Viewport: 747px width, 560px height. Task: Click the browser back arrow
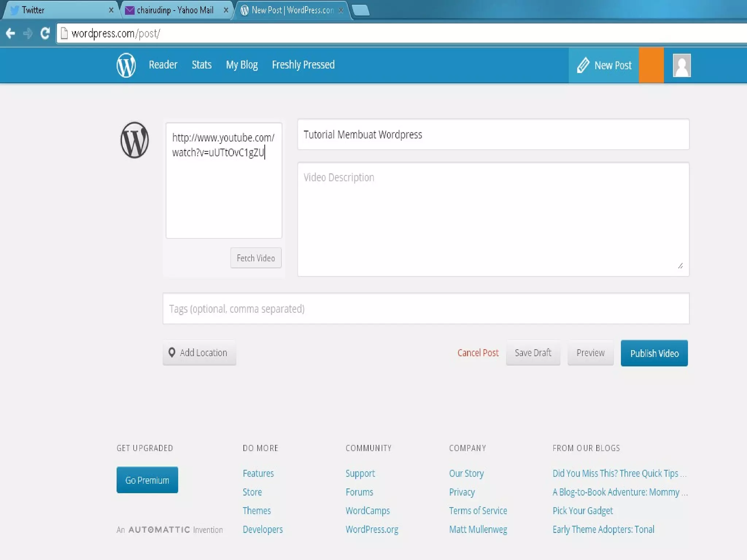(11, 34)
